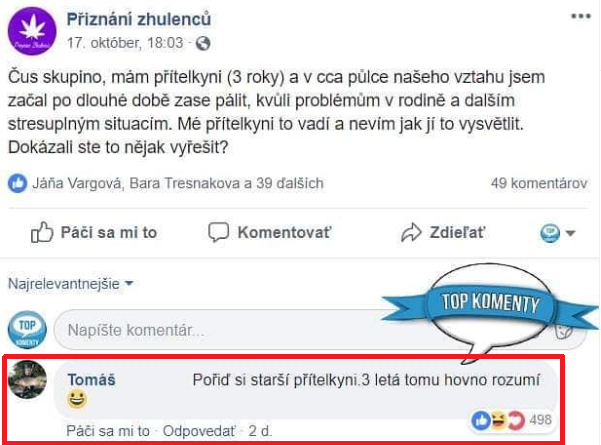Click the Přiznání zhulenců page avatar
Screen dimensions: 601x445
(30, 32)
